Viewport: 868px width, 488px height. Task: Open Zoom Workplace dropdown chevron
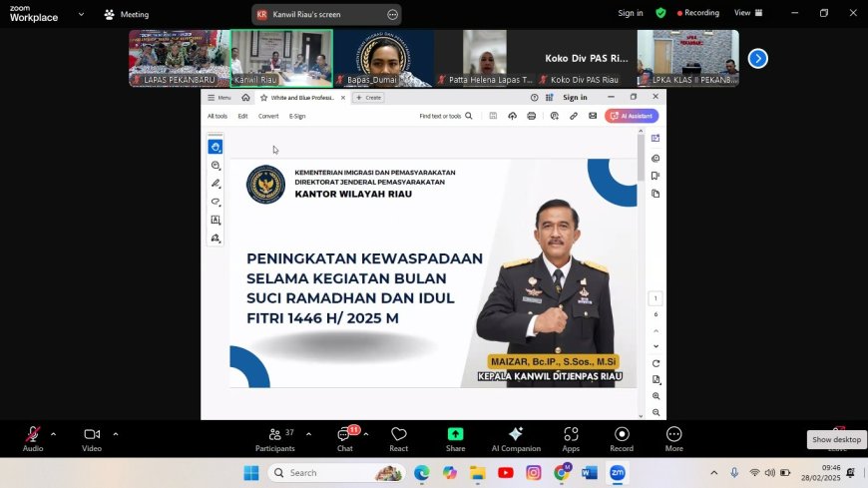coord(82,14)
